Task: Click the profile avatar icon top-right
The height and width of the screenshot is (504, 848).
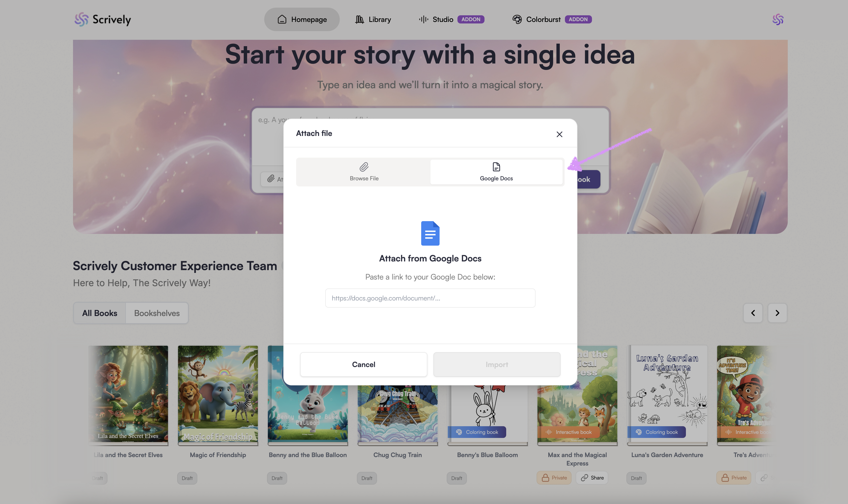Action: pyautogui.click(x=778, y=19)
